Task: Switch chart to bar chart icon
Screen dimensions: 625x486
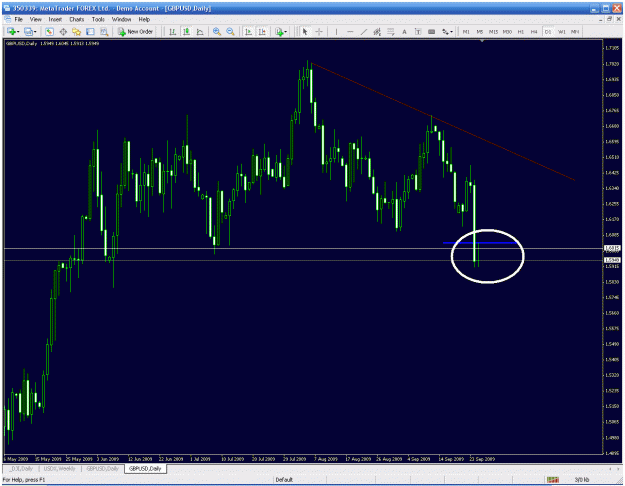Action: [173, 31]
